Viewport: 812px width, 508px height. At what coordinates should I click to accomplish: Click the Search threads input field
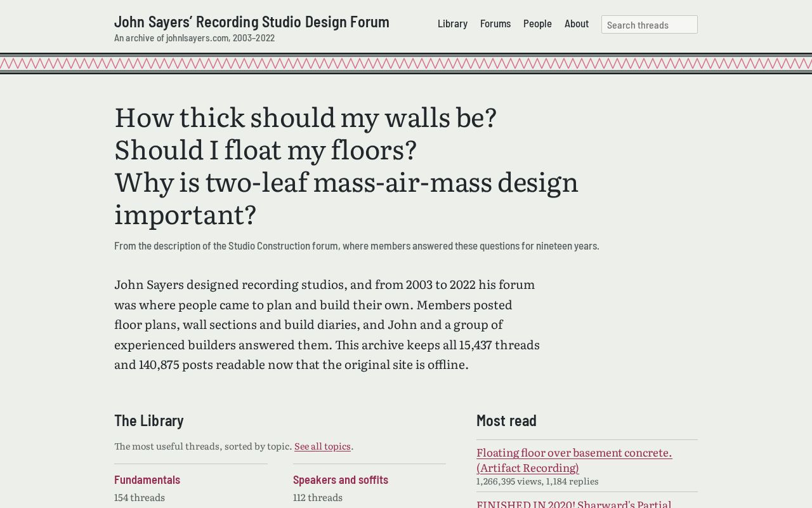pos(650,25)
